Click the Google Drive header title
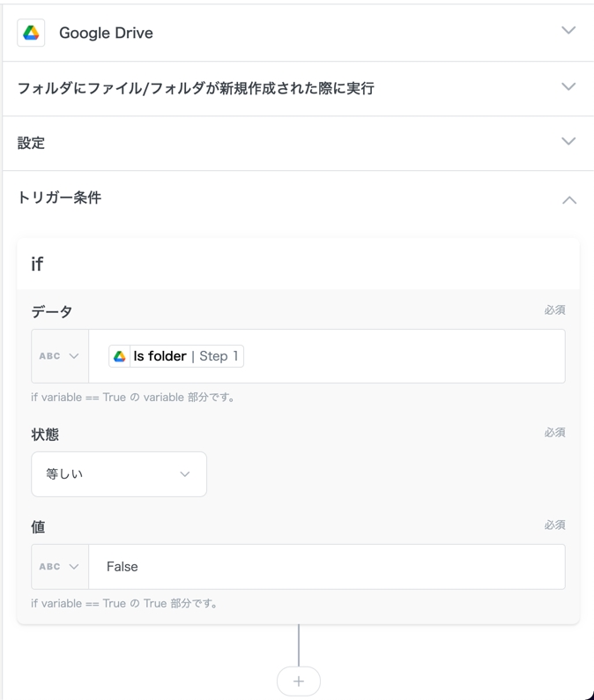 [x=106, y=33]
